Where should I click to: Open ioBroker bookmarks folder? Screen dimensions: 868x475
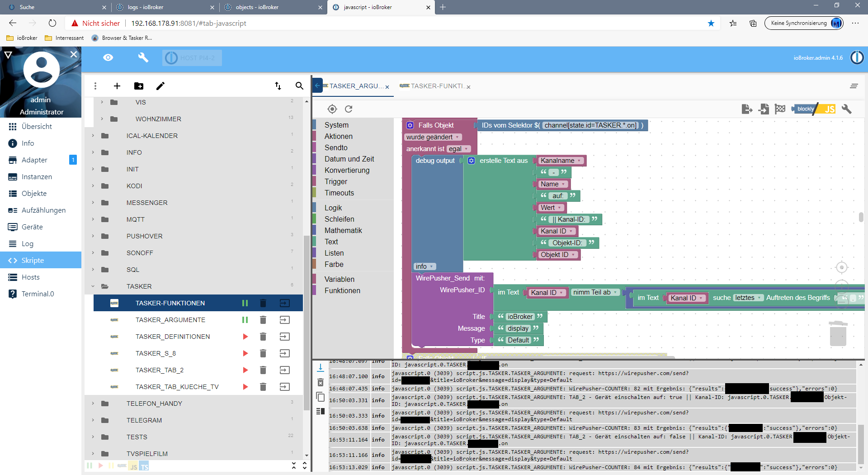tap(22, 38)
